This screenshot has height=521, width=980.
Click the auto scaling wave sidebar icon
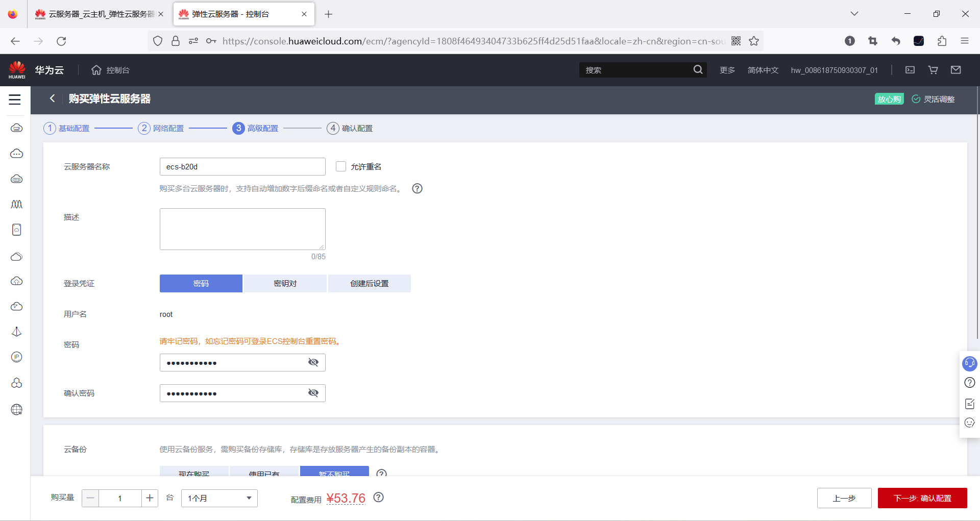pyautogui.click(x=17, y=204)
